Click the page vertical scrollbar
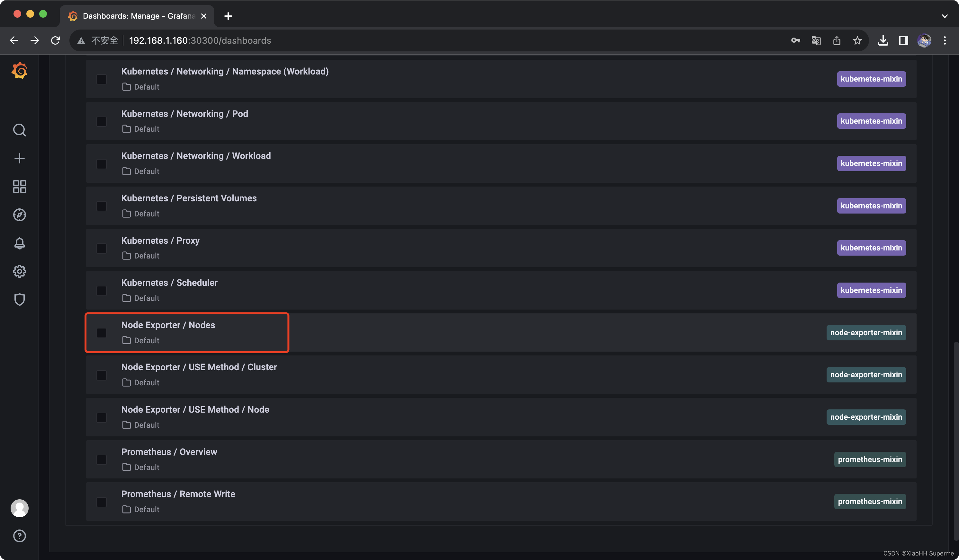The height and width of the screenshot is (560, 959). [955, 441]
